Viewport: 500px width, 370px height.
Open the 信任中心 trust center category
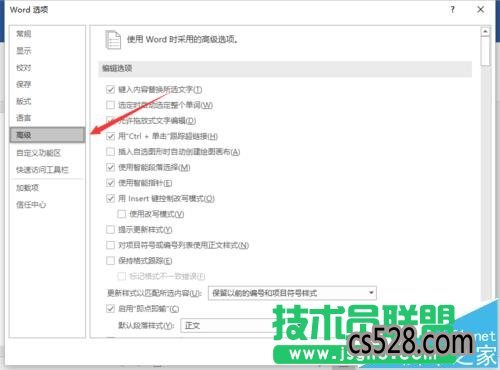click(x=31, y=204)
